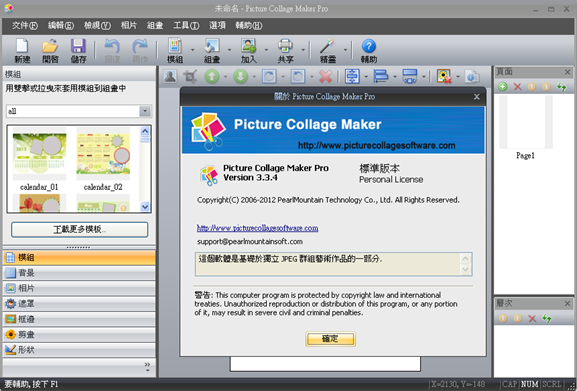Image resolution: width=577 pixels, height=391 pixels.
Task: Click the description text box scroll-down arrow
Action: [x=466, y=269]
